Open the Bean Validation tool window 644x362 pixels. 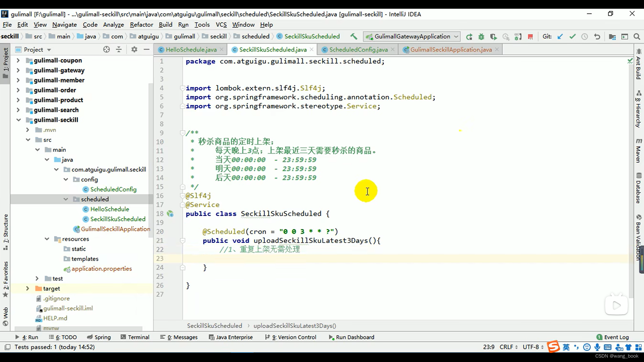tap(639, 237)
